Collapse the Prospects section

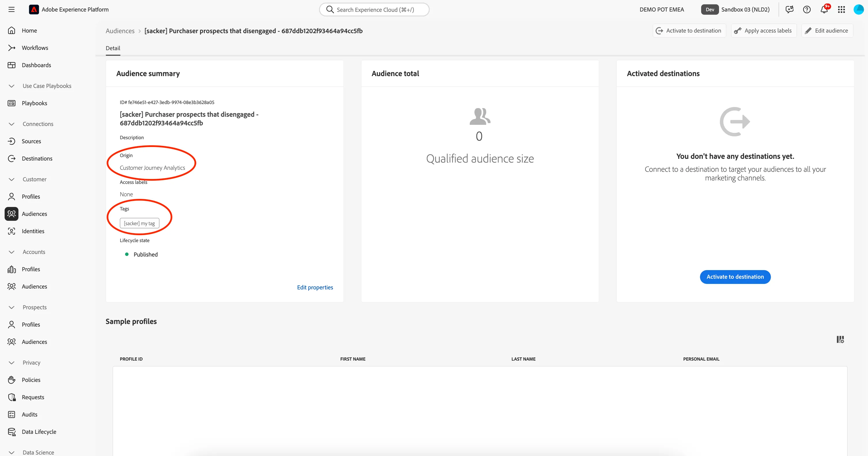[12, 307]
